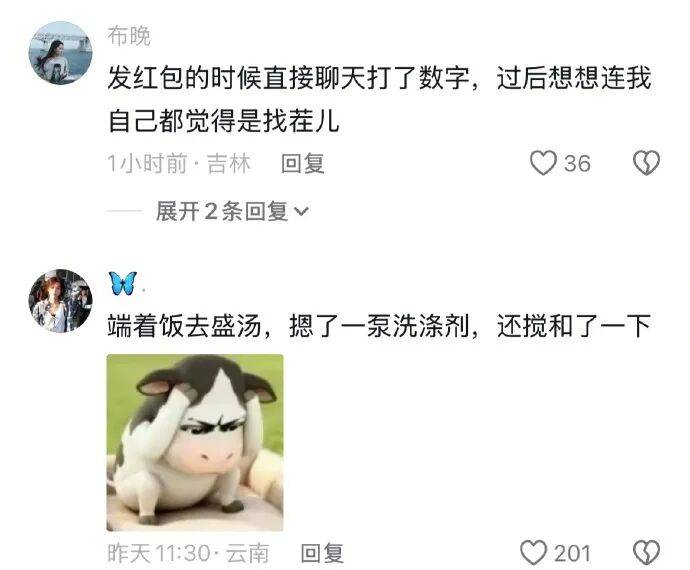This screenshot has width=690, height=570.
Task: Tap the 1小时前 · 吉林 timestamp
Action: click(179, 164)
